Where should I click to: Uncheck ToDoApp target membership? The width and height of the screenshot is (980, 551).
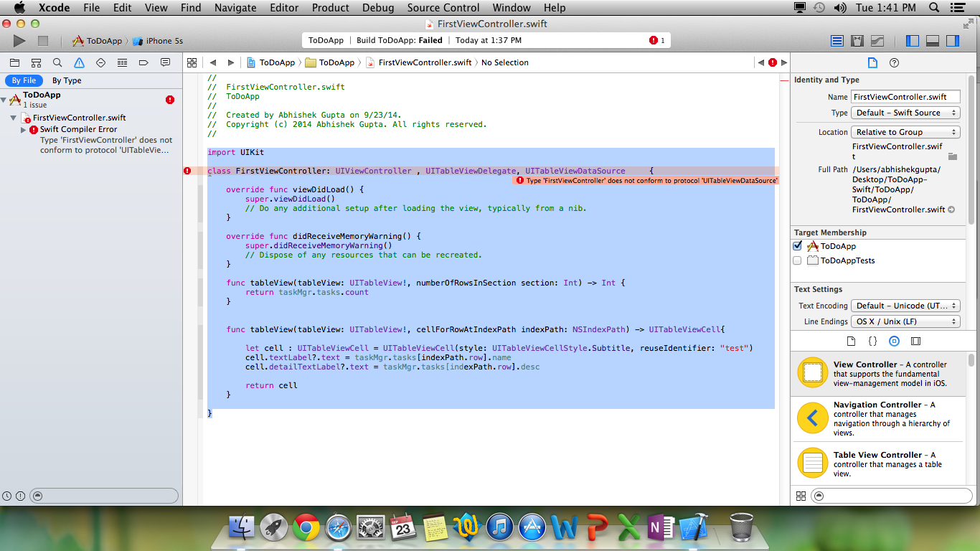point(797,246)
